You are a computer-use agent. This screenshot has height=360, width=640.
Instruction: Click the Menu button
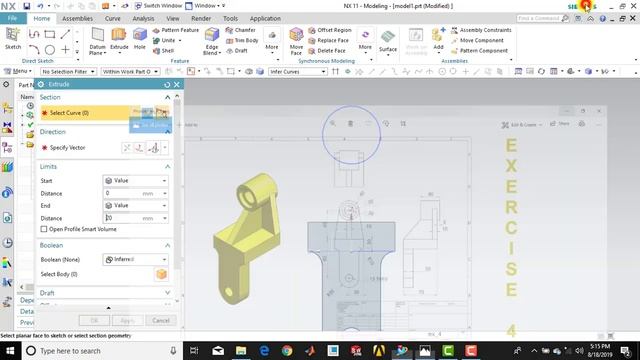[18, 71]
